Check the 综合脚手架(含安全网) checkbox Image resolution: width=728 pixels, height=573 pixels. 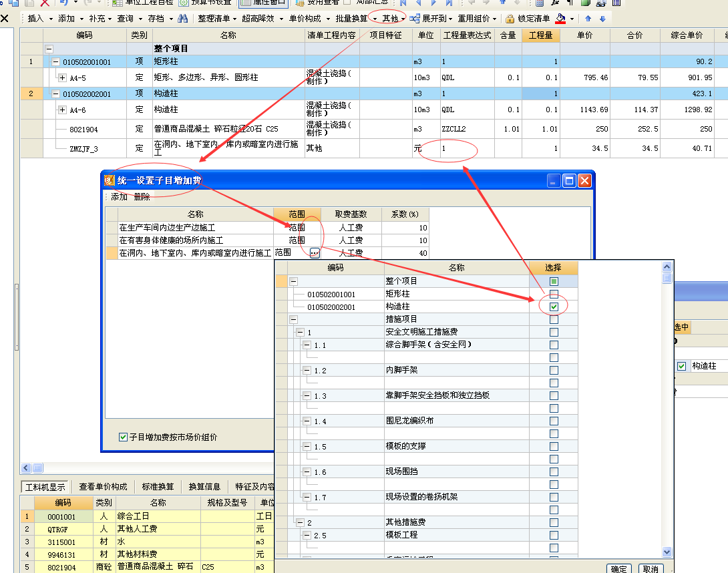tap(554, 345)
